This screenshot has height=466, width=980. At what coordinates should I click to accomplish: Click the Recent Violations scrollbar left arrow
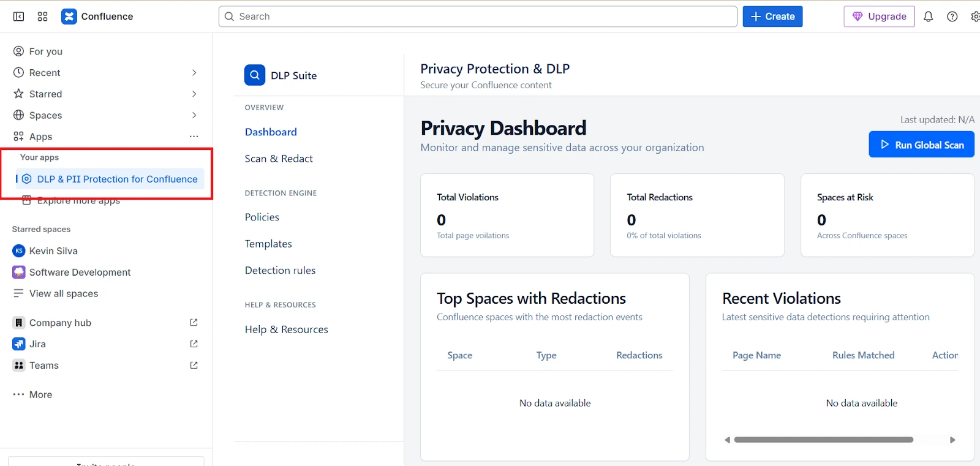[x=727, y=440]
